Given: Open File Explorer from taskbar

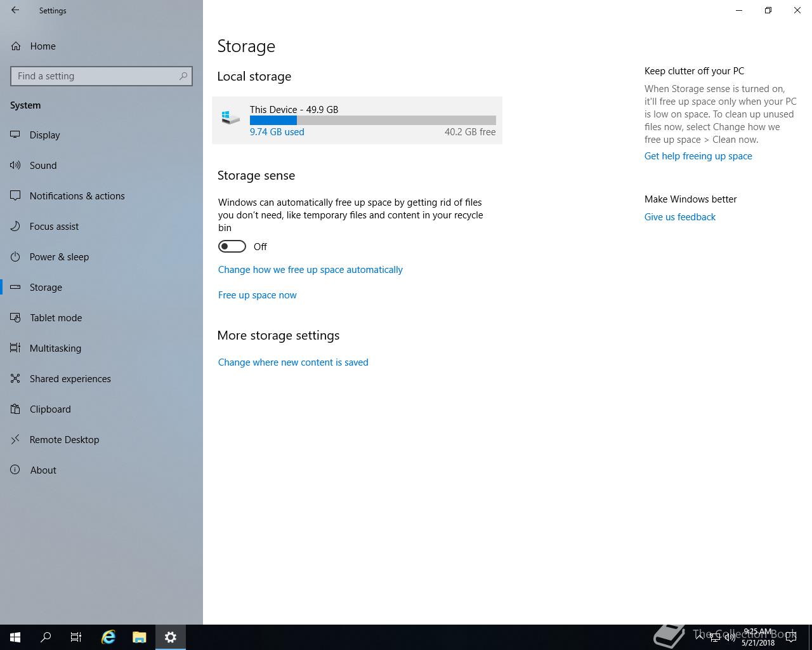Looking at the screenshot, I should pyautogui.click(x=140, y=637).
